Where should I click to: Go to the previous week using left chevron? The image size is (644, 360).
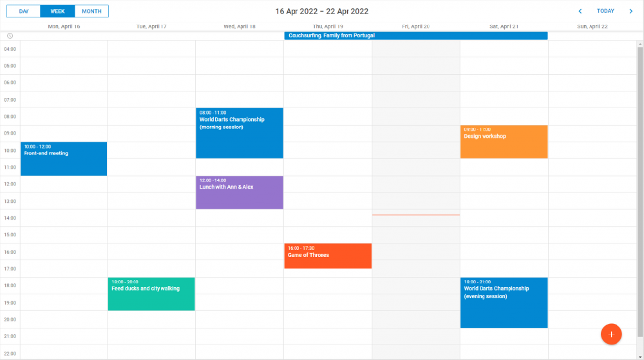coord(580,11)
